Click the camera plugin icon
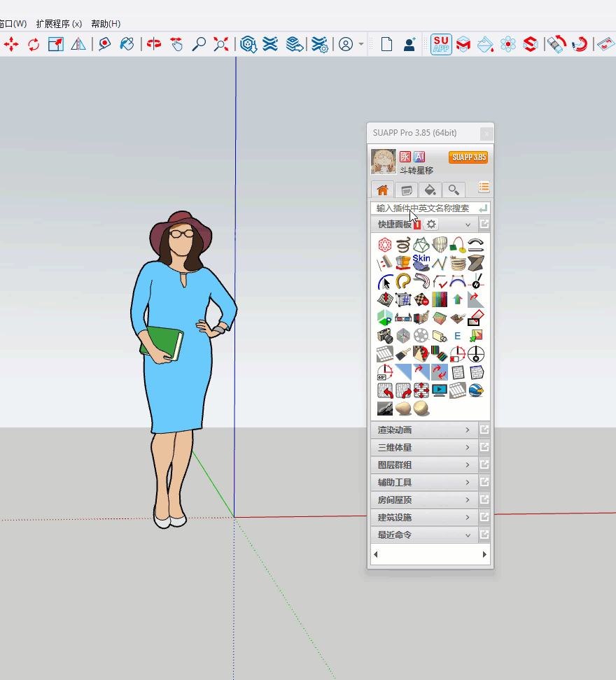 pyautogui.click(x=385, y=336)
